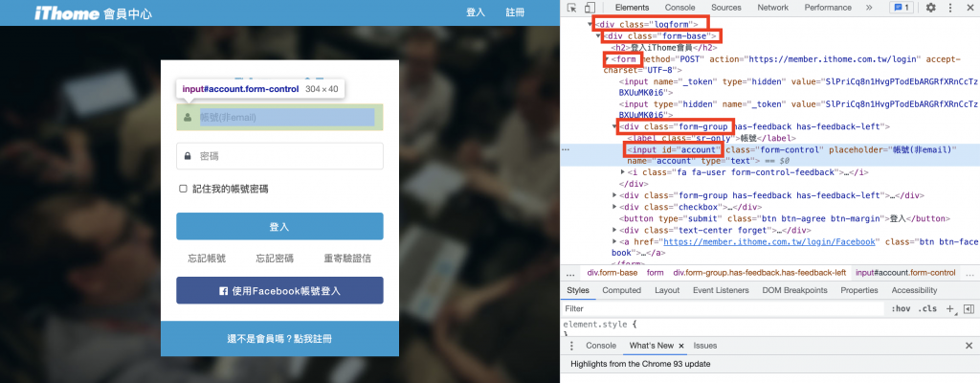The image size is (980, 383).
Task: Collapse the expanded form-group has-feedback div
Action: tap(614, 127)
